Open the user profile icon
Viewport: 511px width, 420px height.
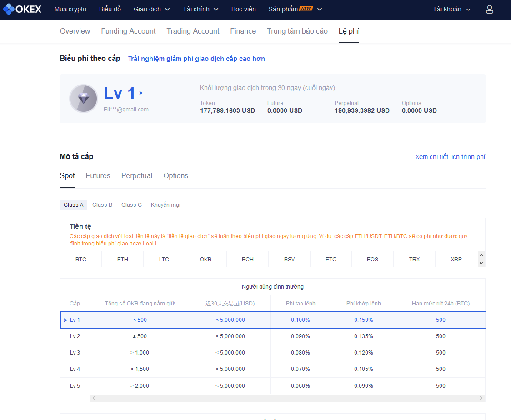pos(490,9)
